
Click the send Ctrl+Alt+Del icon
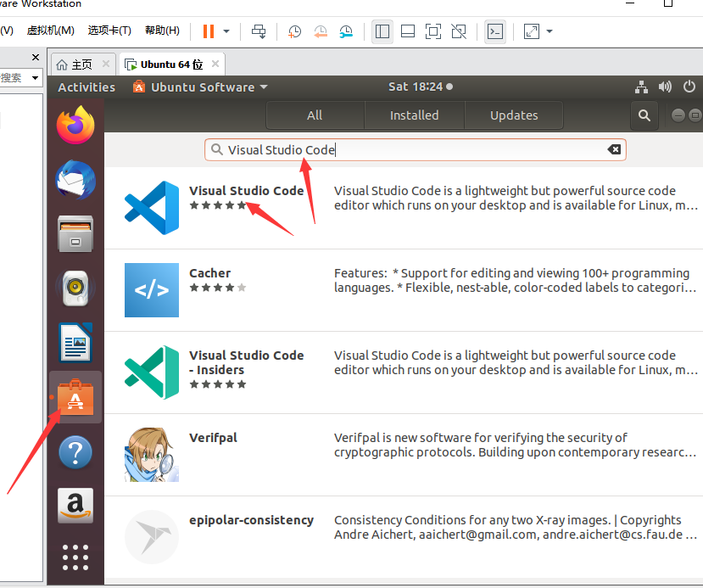tap(259, 31)
